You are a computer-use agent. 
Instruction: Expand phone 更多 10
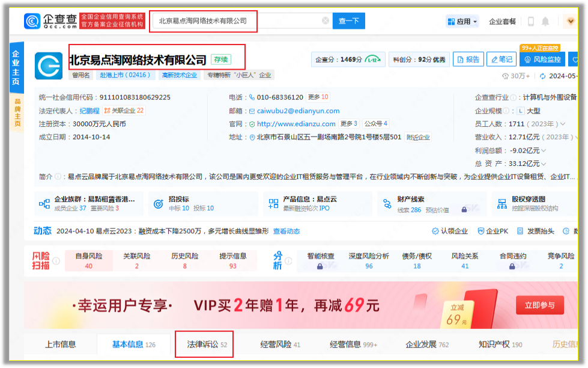(x=318, y=97)
